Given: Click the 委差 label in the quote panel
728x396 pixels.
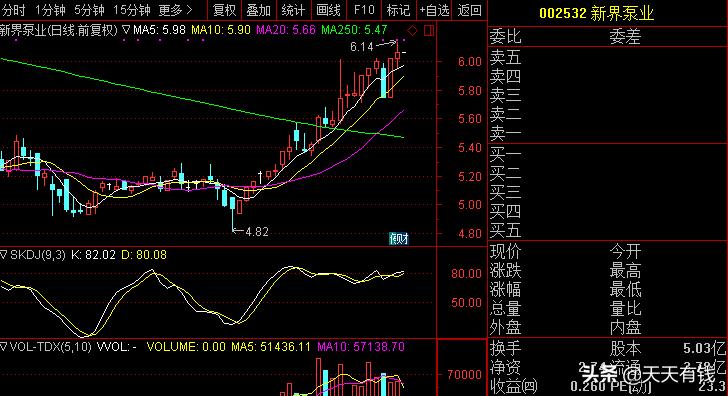Looking at the screenshot, I should tap(625, 36).
